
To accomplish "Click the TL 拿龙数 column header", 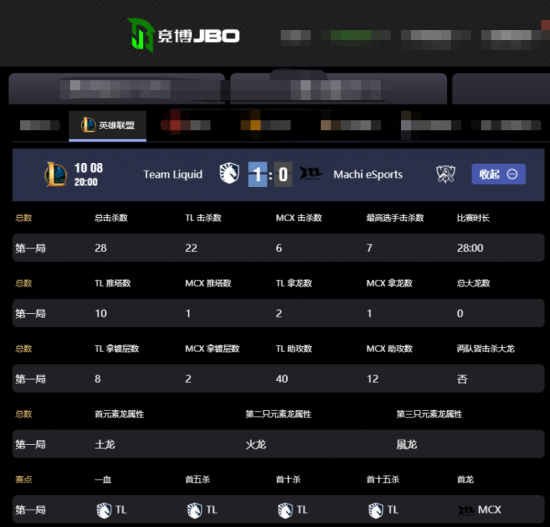I will click(294, 283).
